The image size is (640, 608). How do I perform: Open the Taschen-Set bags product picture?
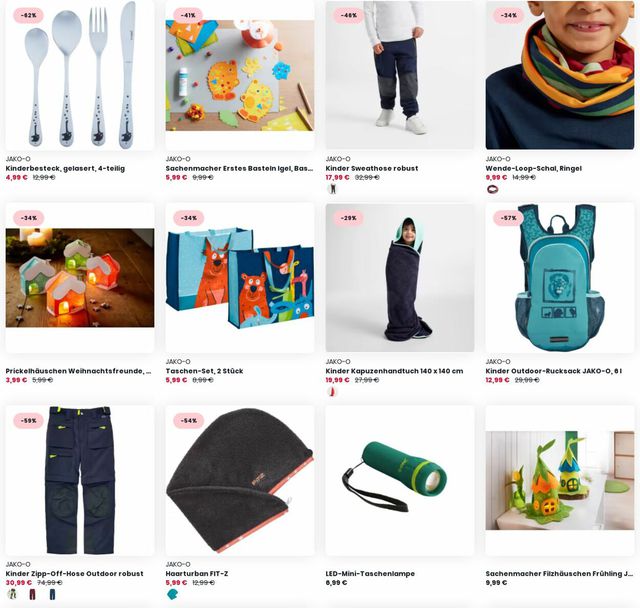[240, 278]
